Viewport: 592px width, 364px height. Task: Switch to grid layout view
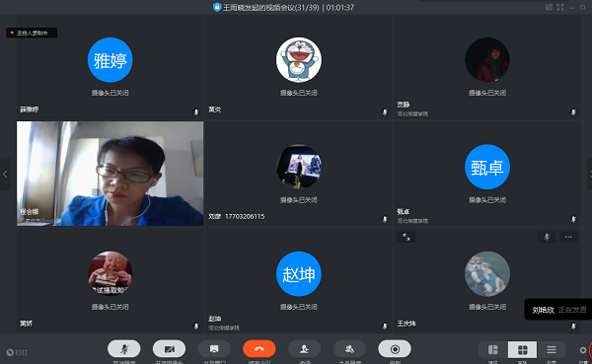coord(523,349)
